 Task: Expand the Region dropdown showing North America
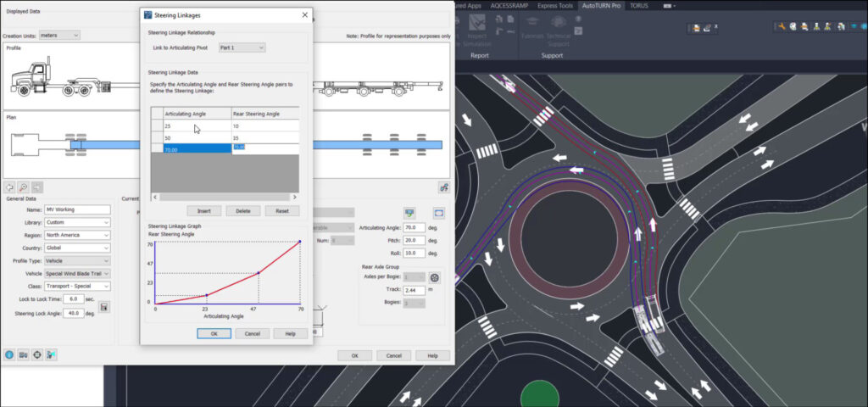(x=78, y=235)
